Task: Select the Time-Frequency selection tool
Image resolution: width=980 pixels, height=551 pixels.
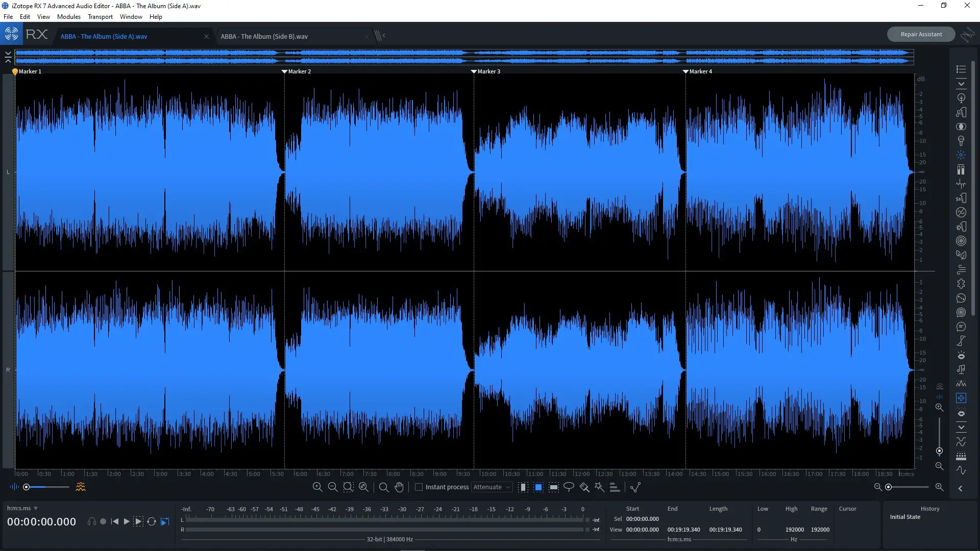Action: 538,487
